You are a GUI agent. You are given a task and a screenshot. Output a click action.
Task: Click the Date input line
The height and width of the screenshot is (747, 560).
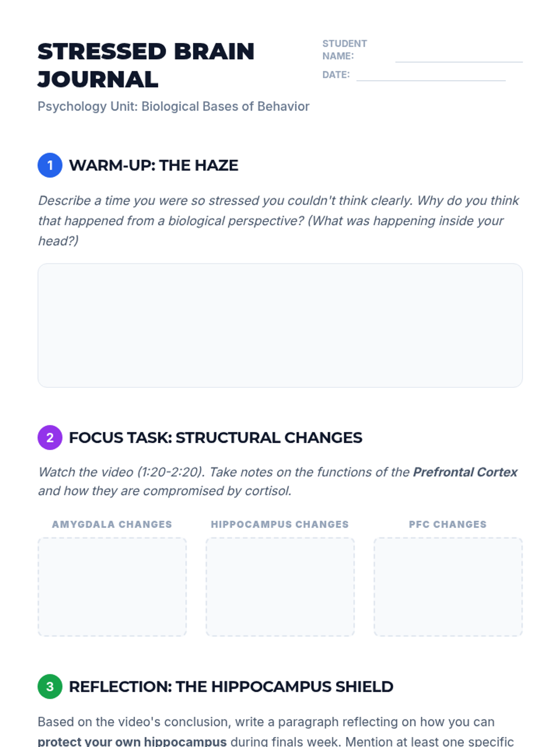(430, 75)
